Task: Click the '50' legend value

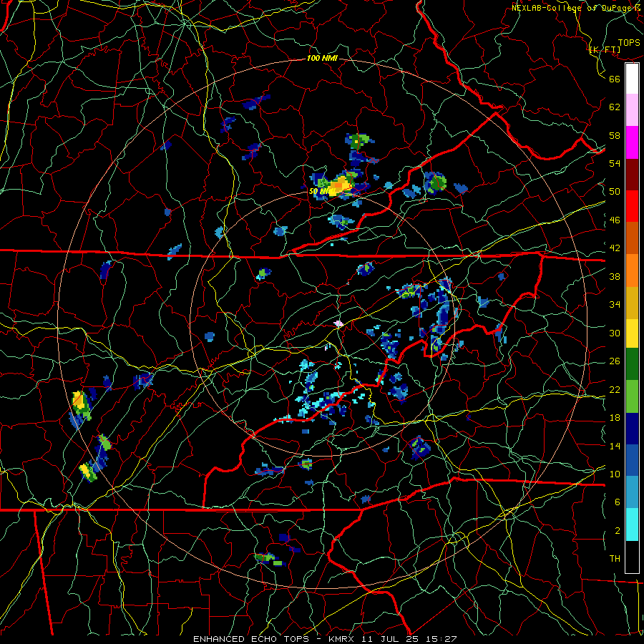Action: (615, 191)
